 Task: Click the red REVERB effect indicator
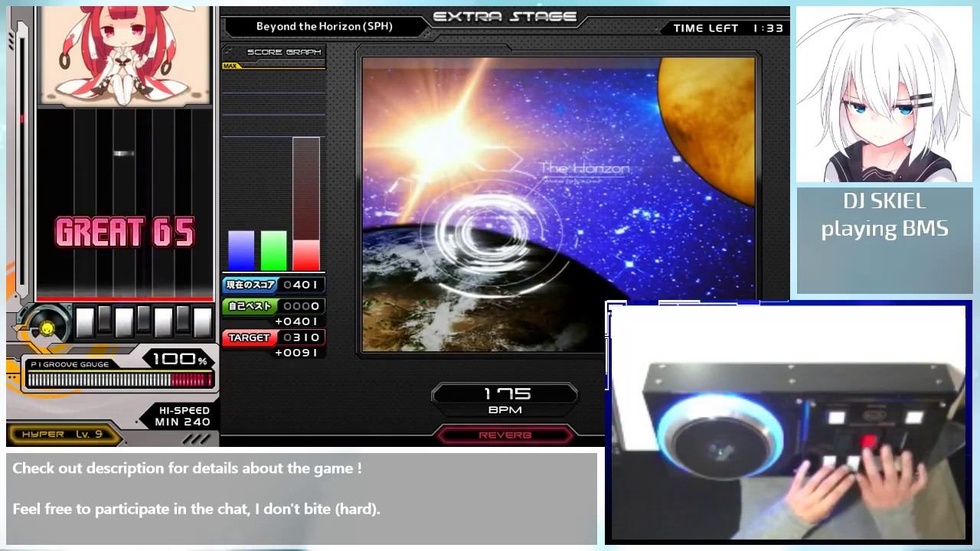point(505,435)
